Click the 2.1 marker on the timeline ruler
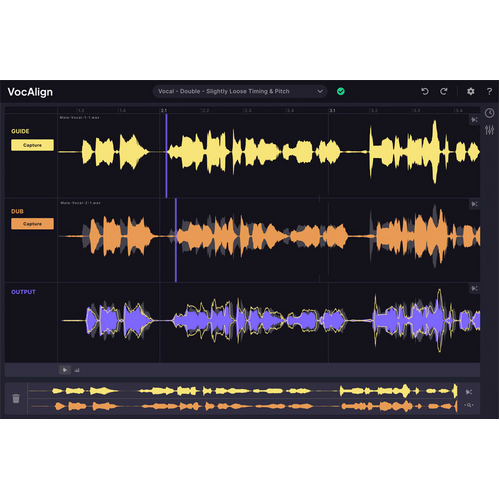The height and width of the screenshot is (500, 500). 164,110
